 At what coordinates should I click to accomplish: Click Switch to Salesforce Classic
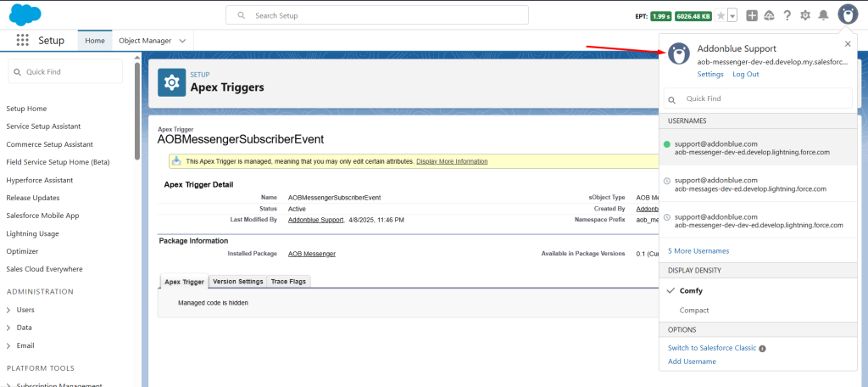tap(712, 348)
